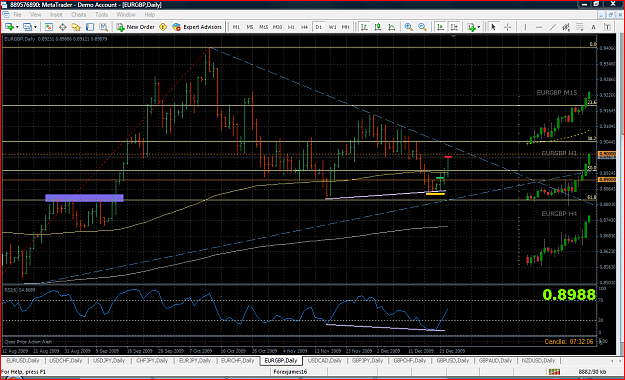Switch to the CHFJPY,Daily chart tab
This screenshot has height=380, width=625.
pyautogui.click(x=152, y=361)
